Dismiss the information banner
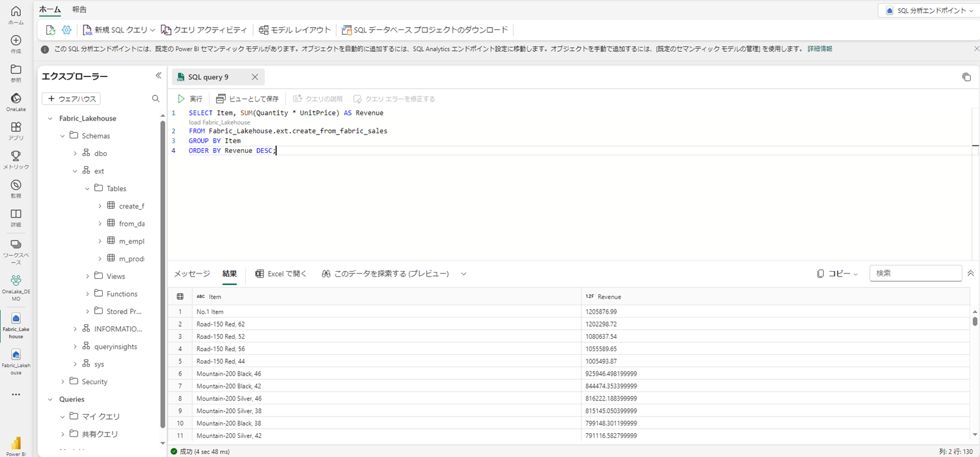The height and width of the screenshot is (457, 980). tap(976, 49)
